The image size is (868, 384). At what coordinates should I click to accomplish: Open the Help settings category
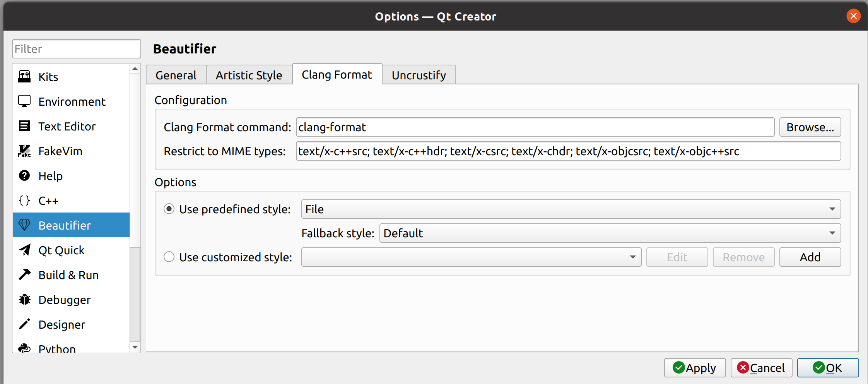click(x=71, y=176)
